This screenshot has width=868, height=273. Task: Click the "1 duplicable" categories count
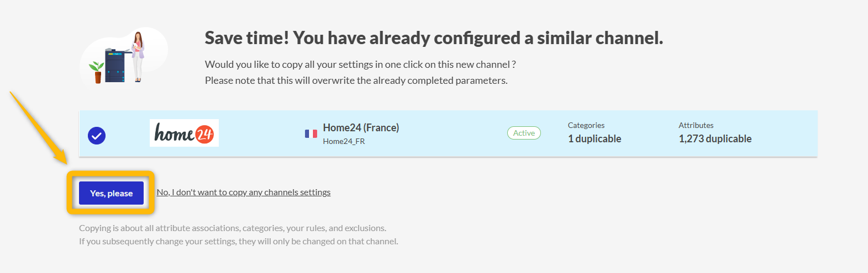point(595,138)
